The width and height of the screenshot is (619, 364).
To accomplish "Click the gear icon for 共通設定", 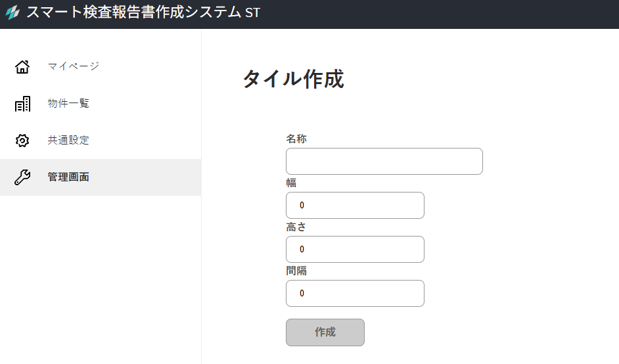I will point(22,141).
